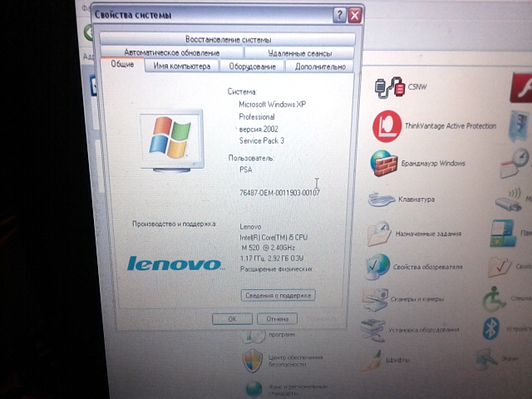Image resolution: width=532 pixels, height=399 pixels.
Task: Open the Свойства обозревателя icon
Action: 377,267
